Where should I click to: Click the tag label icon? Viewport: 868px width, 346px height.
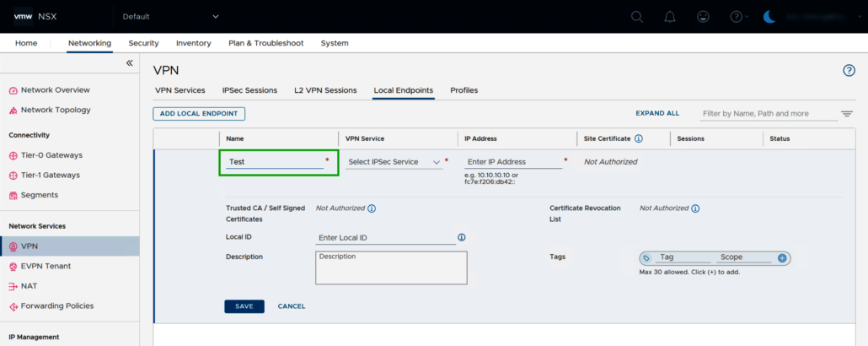pyautogui.click(x=646, y=258)
